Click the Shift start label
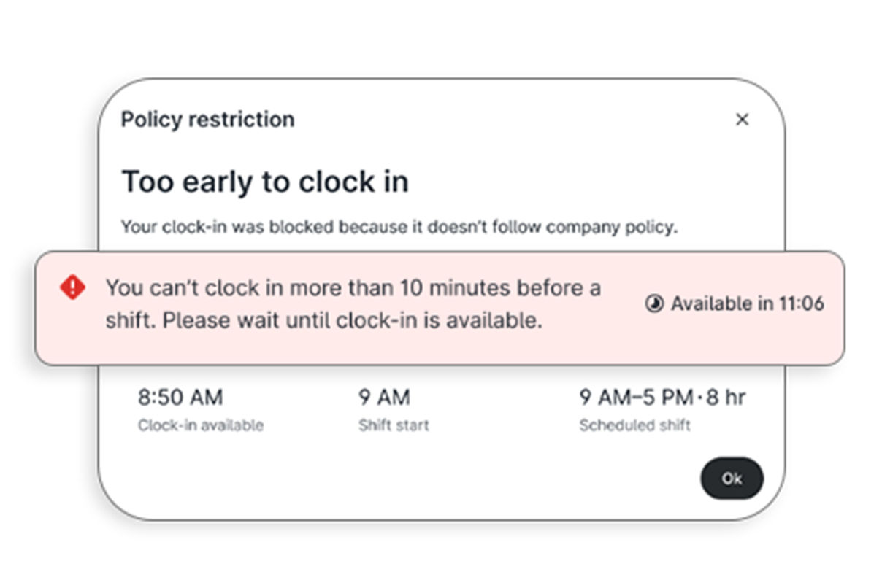This screenshot has width=882, height=588. [394, 425]
